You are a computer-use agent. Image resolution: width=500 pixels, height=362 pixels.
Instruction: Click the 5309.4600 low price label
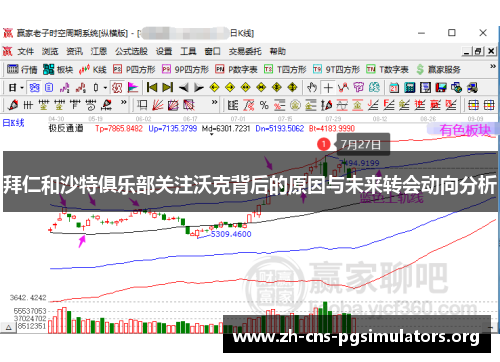coord(231,234)
